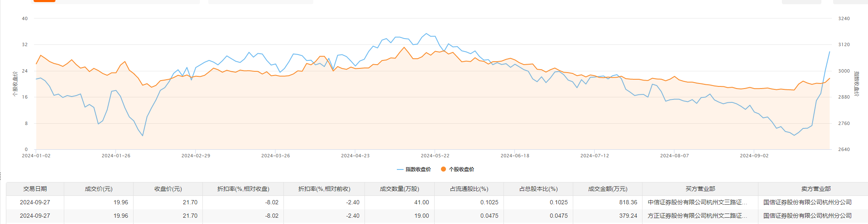
Task: Click the 41.00 volume cell
Action: click(422, 202)
